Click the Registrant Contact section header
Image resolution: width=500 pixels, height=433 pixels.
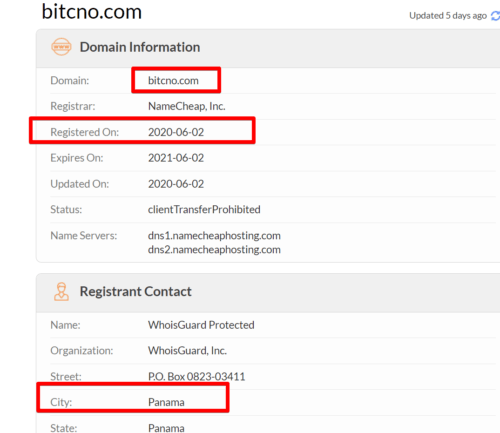(135, 292)
